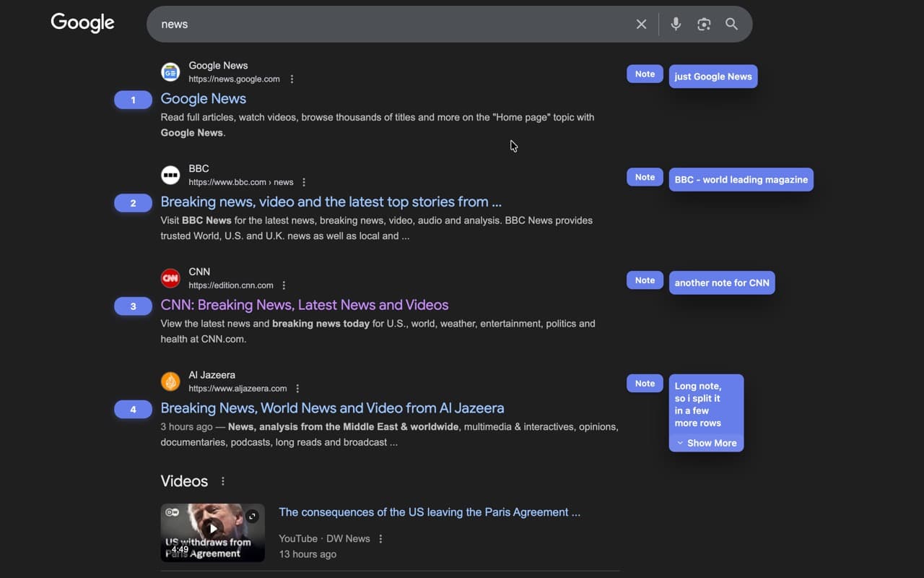The width and height of the screenshot is (924, 578).
Task: Click the Note button for Al Jazeera result
Action: pyautogui.click(x=645, y=384)
